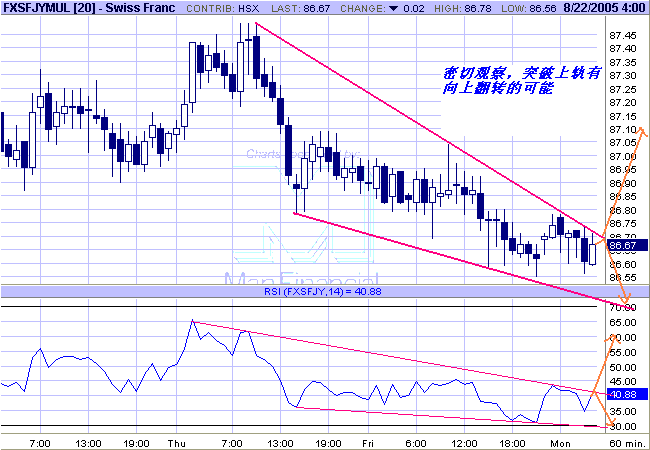Click the 60 min. interval label
The height and width of the screenshot is (450, 650).
click(x=628, y=444)
